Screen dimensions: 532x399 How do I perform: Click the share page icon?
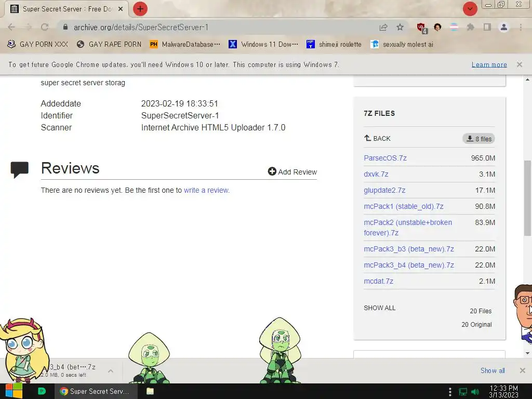pos(383,27)
